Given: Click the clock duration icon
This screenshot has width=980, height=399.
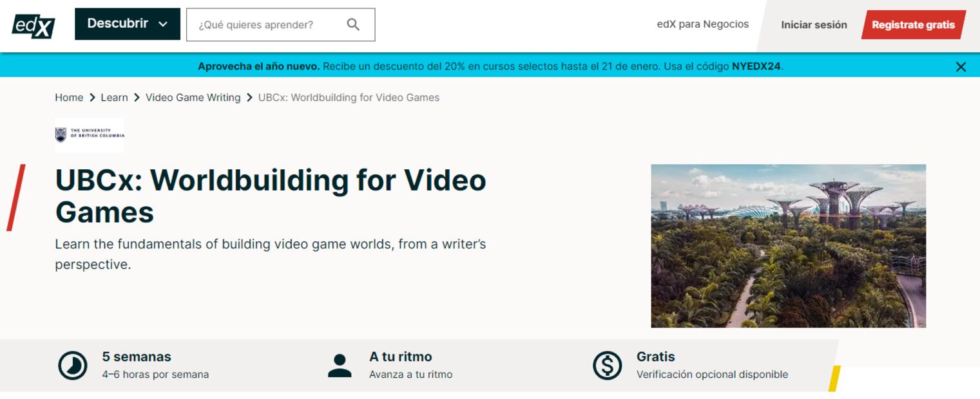Looking at the screenshot, I should [73, 366].
